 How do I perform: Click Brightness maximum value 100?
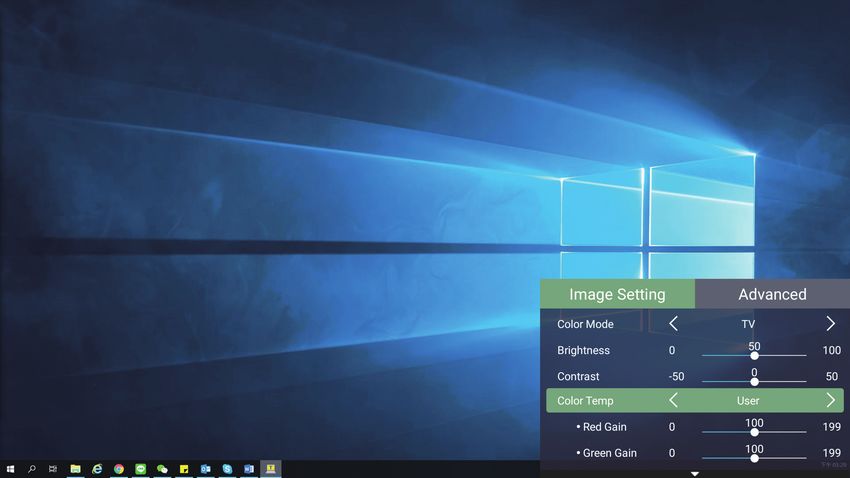coord(832,350)
